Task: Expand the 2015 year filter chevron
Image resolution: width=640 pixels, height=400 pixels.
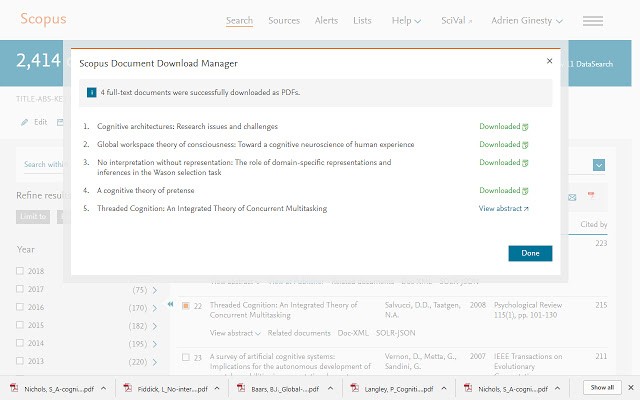Action: (x=154, y=325)
